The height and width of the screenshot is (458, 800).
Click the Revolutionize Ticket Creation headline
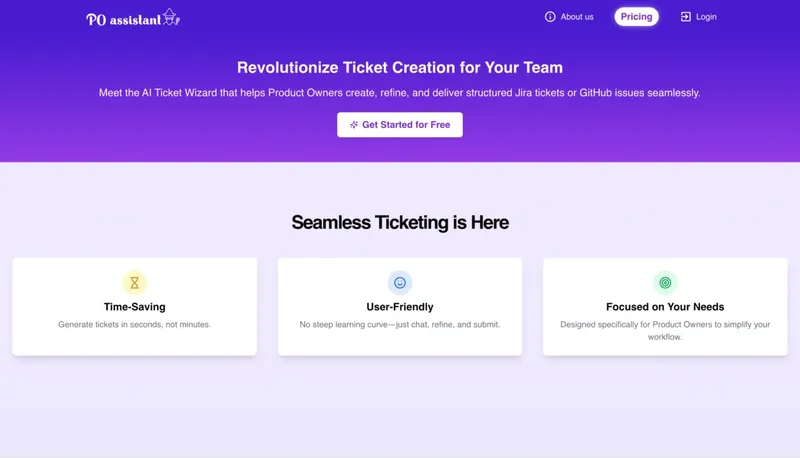coord(400,68)
